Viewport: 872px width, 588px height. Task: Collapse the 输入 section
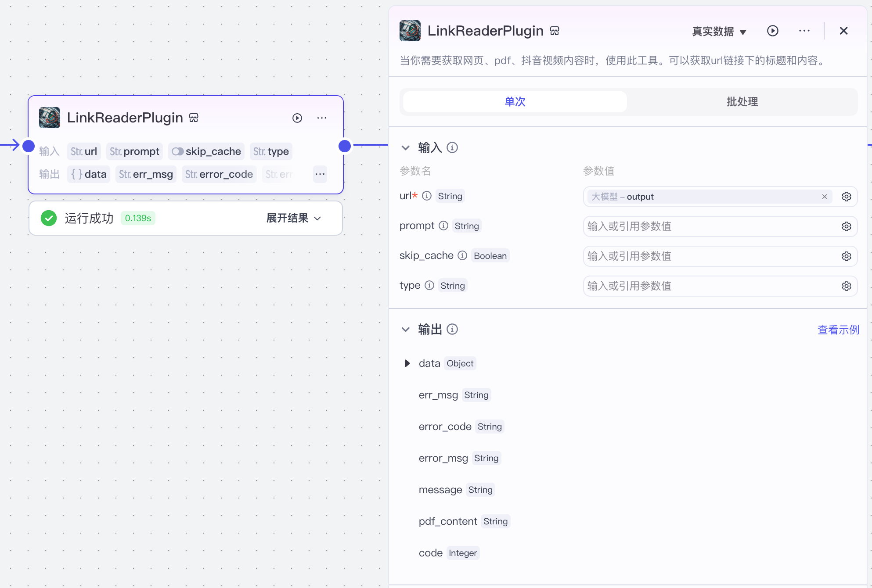(406, 148)
